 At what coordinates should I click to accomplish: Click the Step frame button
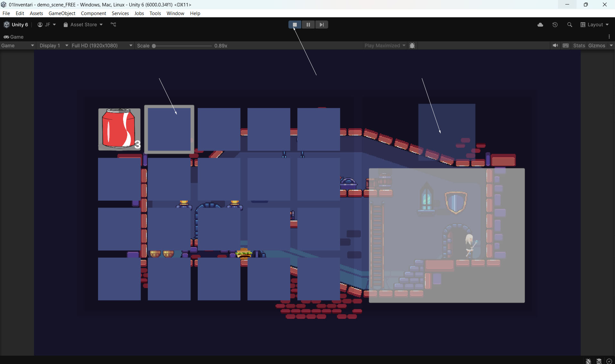321,25
